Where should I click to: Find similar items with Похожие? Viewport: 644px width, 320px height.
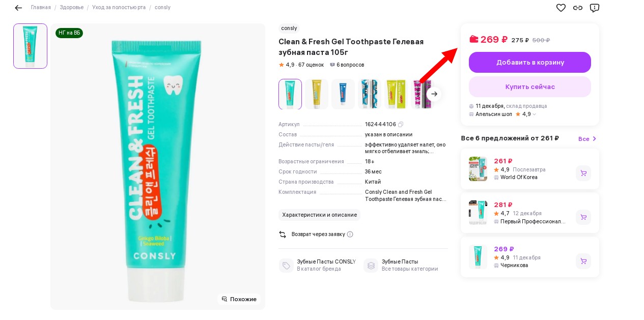(x=239, y=299)
